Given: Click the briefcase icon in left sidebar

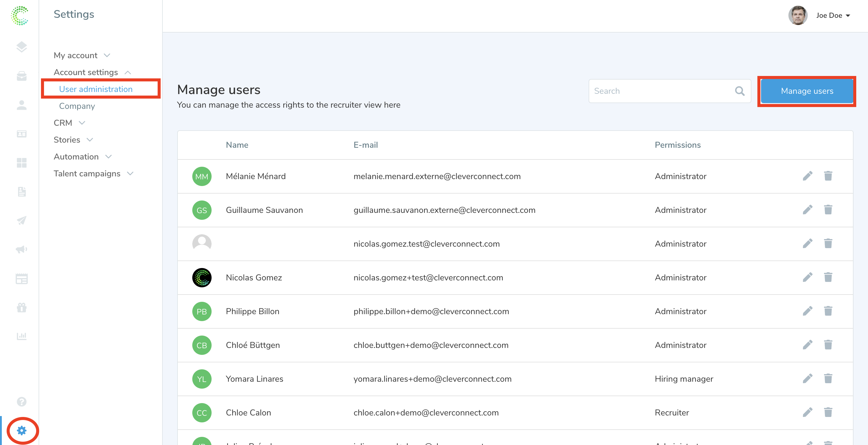Looking at the screenshot, I should (22, 76).
